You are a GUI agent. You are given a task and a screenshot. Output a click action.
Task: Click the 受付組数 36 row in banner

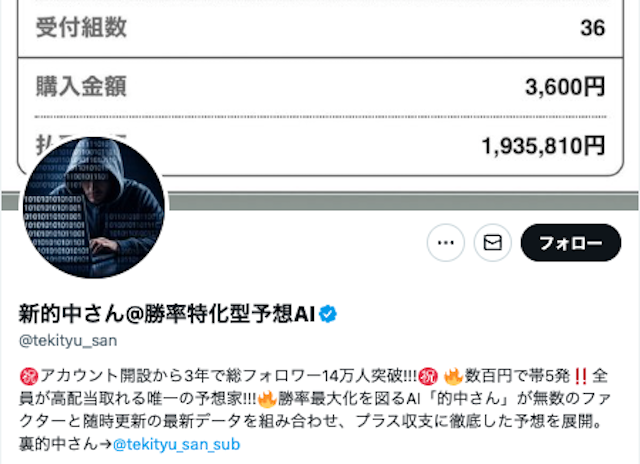click(x=320, y=29)
